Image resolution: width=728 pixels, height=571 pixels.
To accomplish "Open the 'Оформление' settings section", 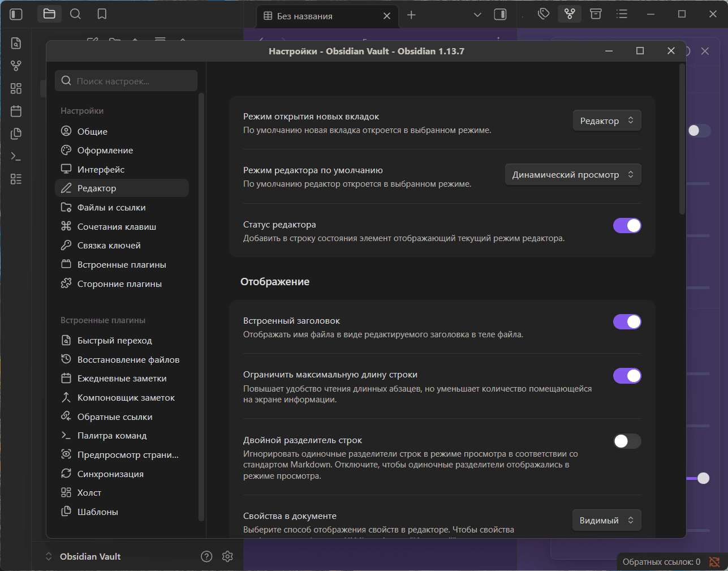I will coord(122,151).
